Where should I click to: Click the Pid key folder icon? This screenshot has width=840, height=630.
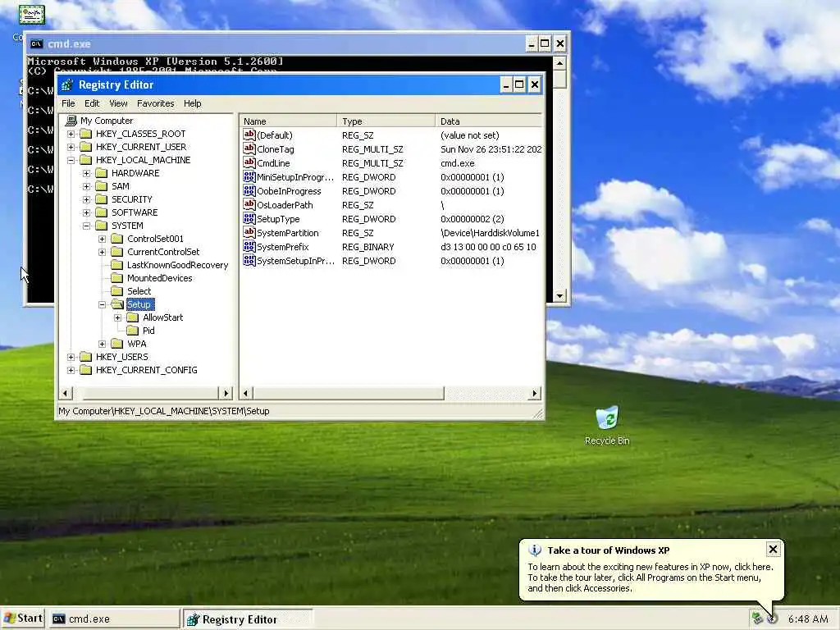click(x=132, y=331)
